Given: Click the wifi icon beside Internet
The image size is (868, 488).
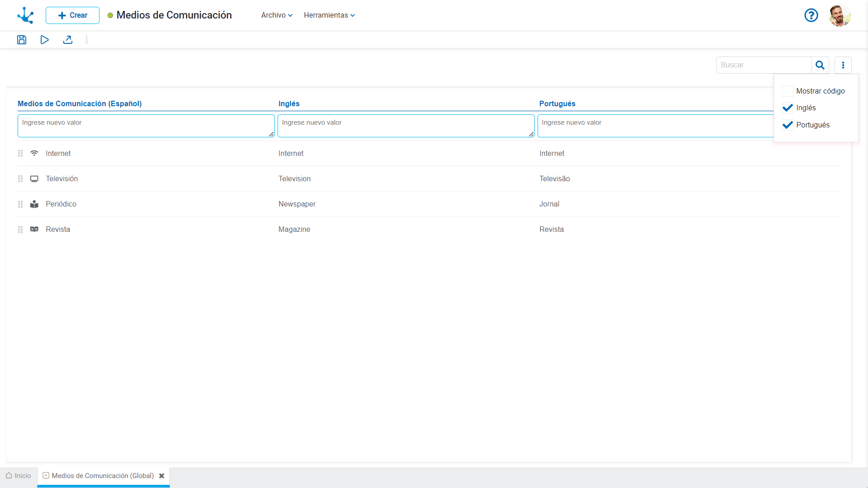Looking at the screenshot, I should [x=34, y=153].
